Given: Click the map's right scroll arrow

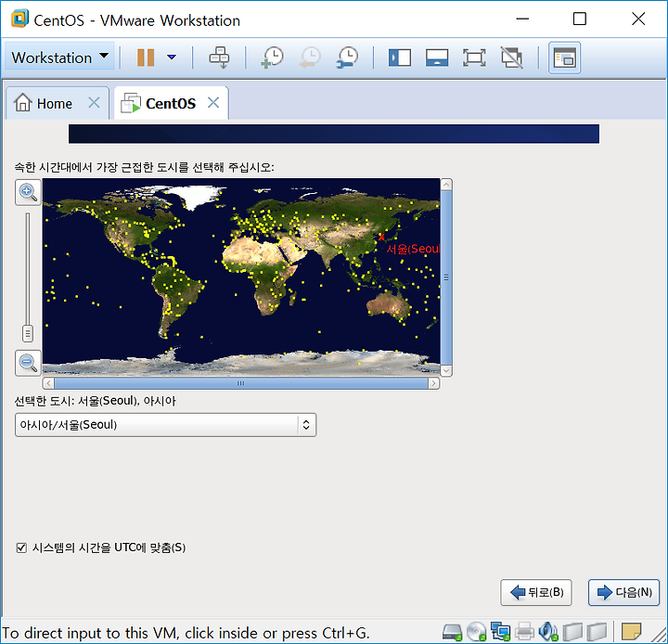Looking at the screenshot, I should click(x=433, y=383).
